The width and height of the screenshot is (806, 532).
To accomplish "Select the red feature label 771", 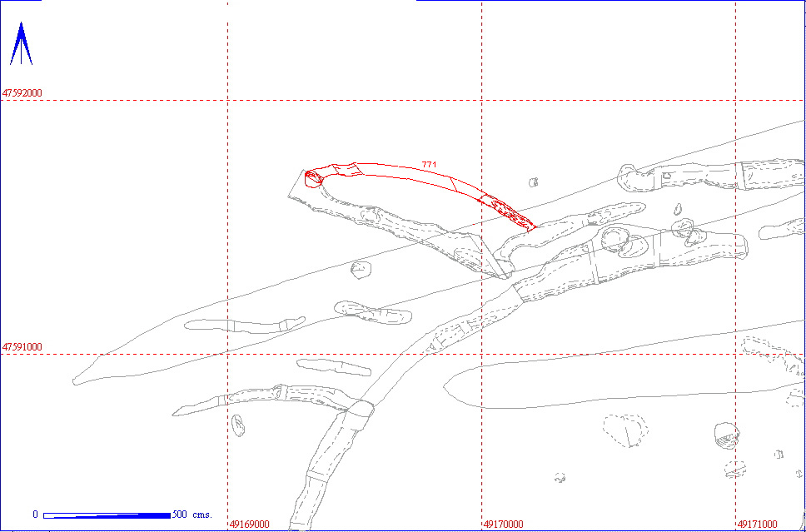I will pyautogui.click(x=429, y=165).
